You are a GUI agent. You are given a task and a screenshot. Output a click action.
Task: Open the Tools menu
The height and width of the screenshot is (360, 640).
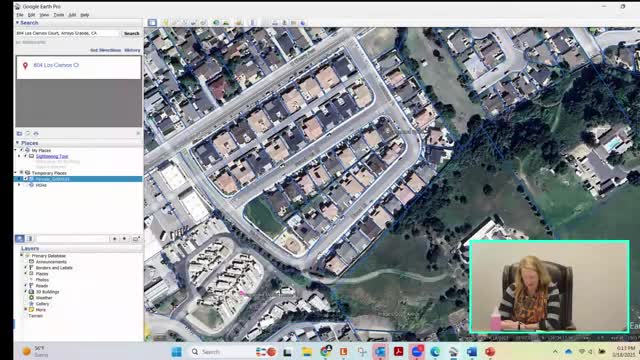(x=59, y=15)
